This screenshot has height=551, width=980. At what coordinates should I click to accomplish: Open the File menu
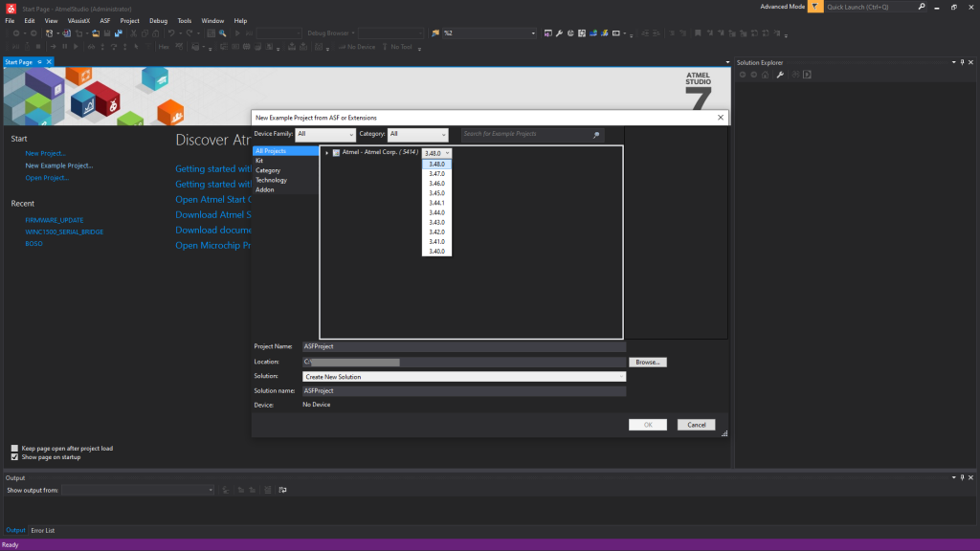(10, 21)
